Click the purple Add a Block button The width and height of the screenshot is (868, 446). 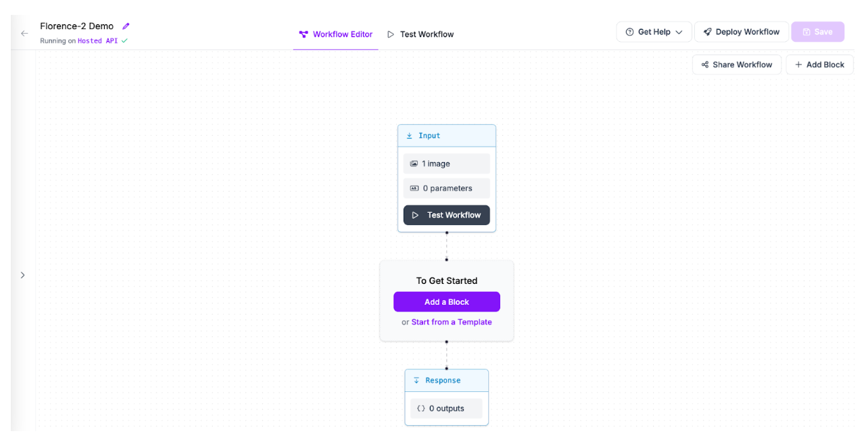[x=447, y=302]
